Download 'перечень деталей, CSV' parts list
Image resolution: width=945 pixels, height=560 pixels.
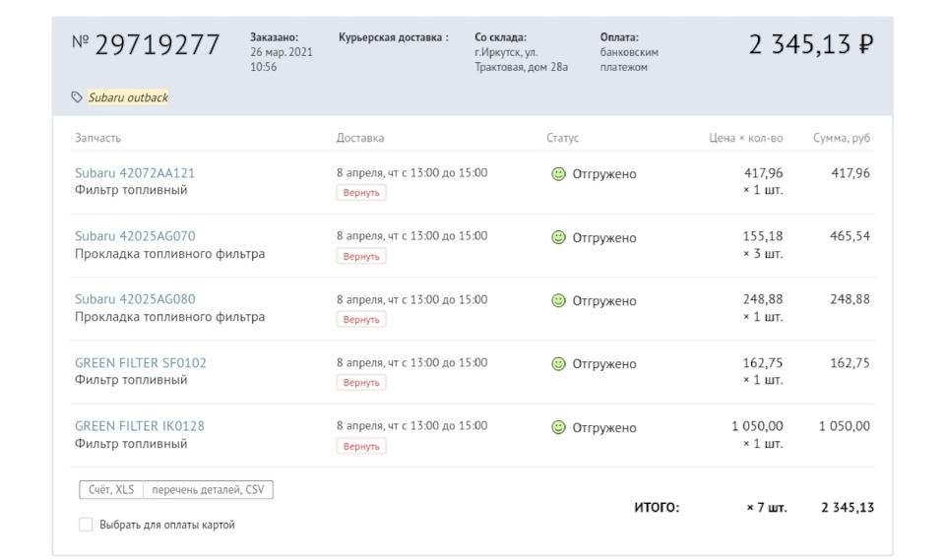point(208,490)
